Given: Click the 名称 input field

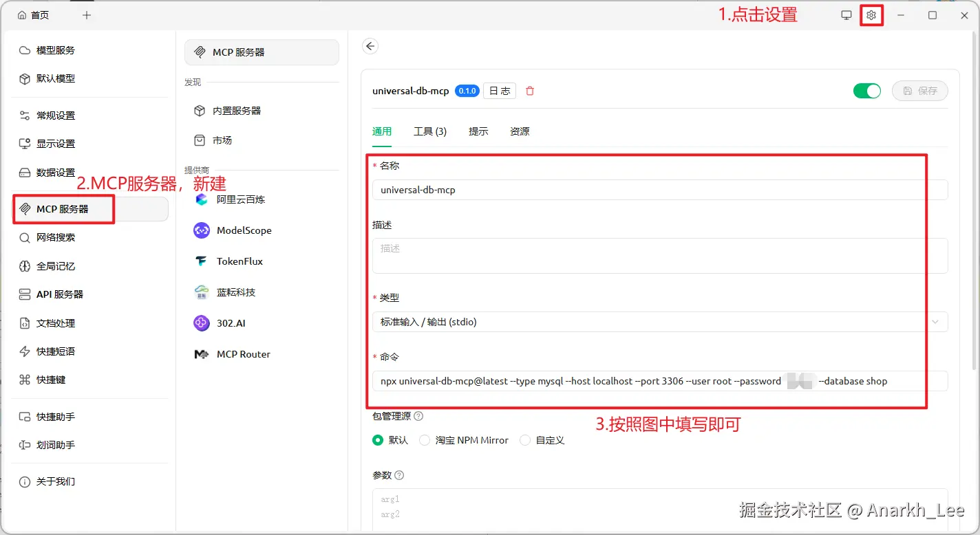Looking at the screenshot, I should [x=660, y=190].
